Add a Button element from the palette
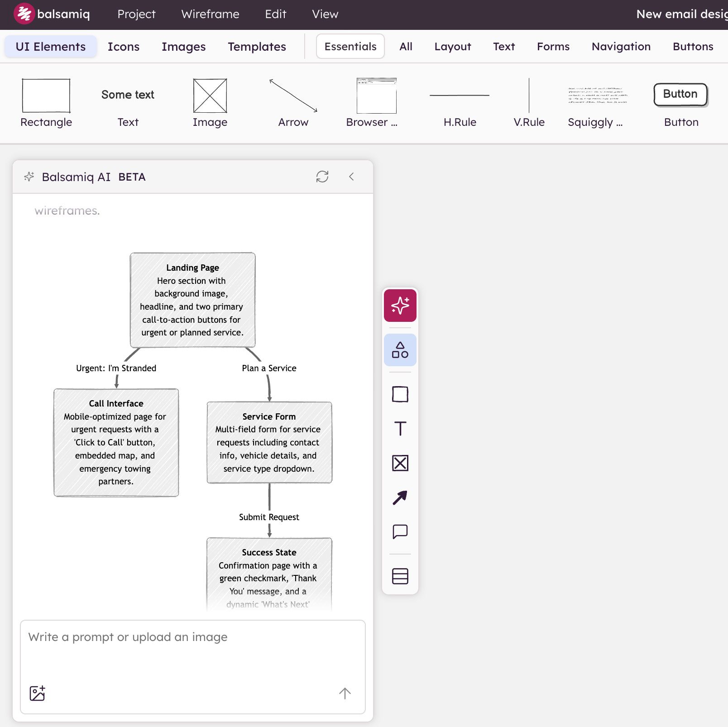The width and height of the screenshot is (728, 727). pos(680,95)
